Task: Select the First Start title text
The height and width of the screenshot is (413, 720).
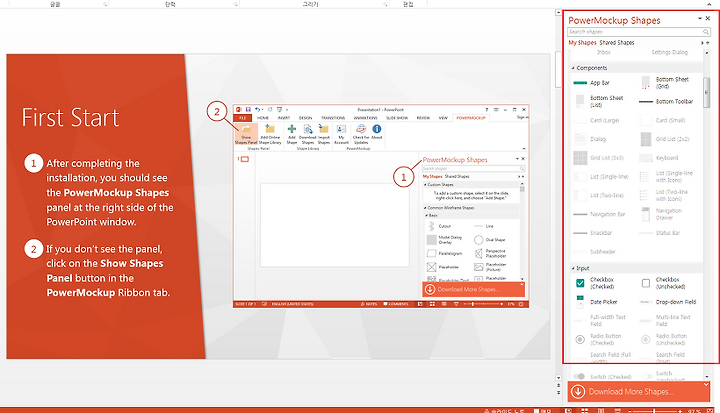Action: [70, 118]
